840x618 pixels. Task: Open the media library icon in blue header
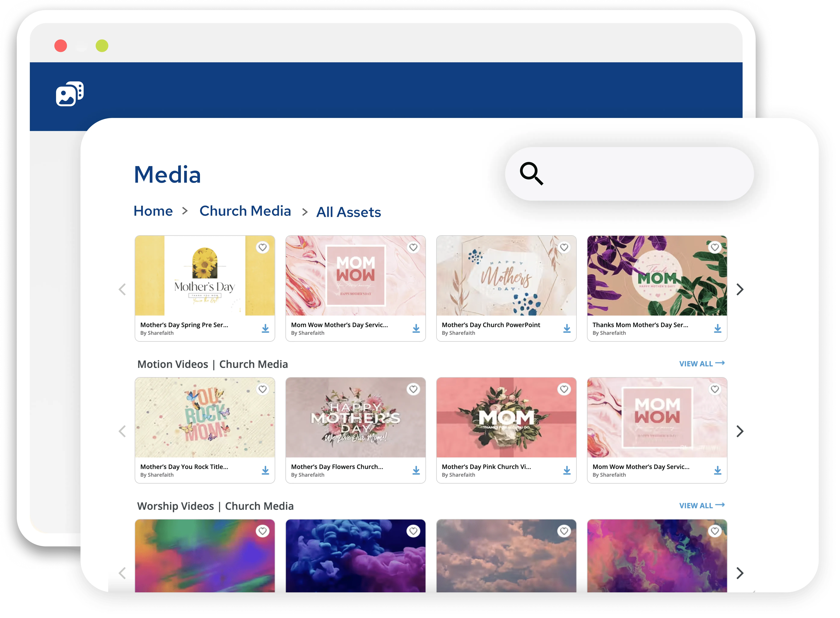pos(70,94)
